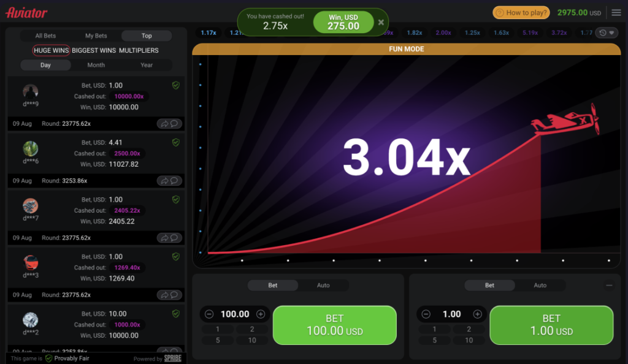Screen dimensions: 628x364
Task: Choose Day time range
Action: (45, 65)
